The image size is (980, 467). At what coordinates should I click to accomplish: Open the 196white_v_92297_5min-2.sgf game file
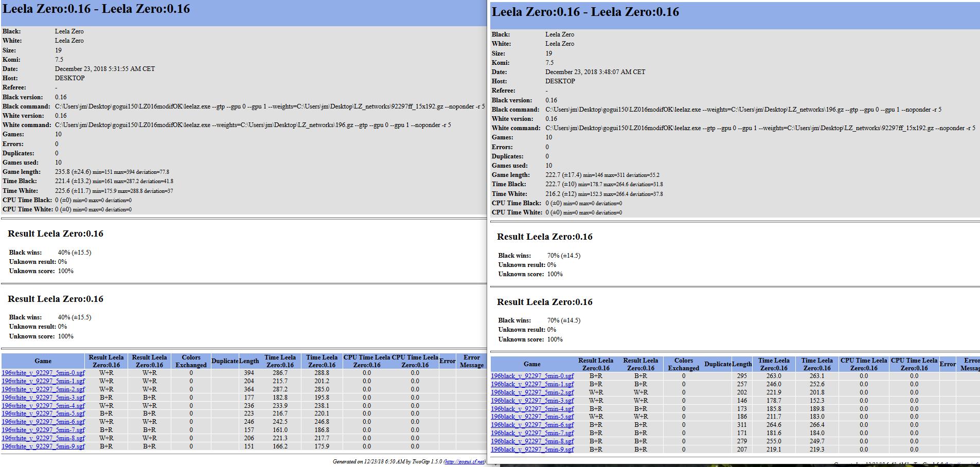[x=43, y=389]
